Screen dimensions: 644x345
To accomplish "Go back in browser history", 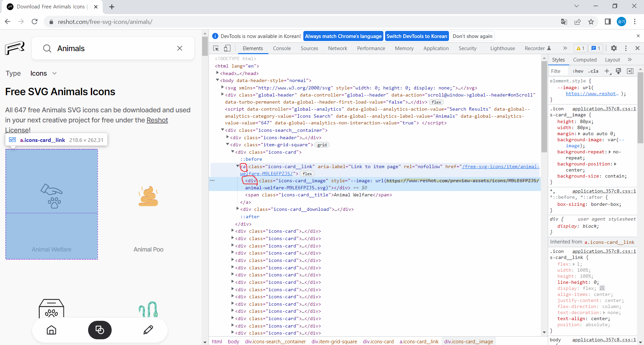I will (8, 22).
